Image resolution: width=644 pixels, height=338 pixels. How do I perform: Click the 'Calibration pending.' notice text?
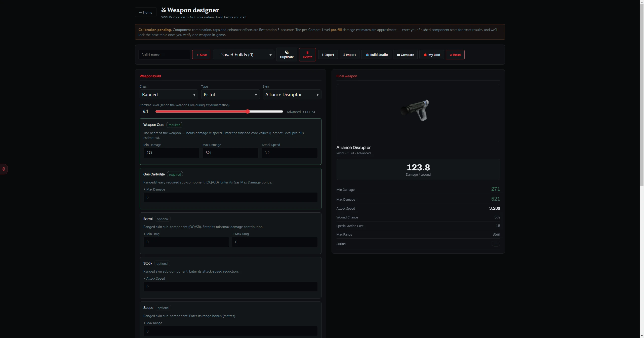[x=155, y=30]
